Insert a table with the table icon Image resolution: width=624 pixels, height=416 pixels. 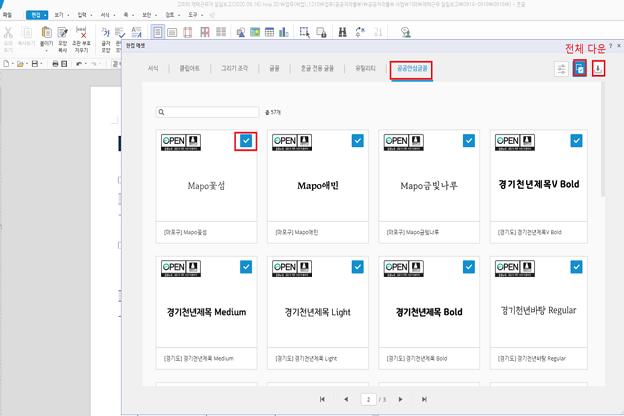click(269, 32)
